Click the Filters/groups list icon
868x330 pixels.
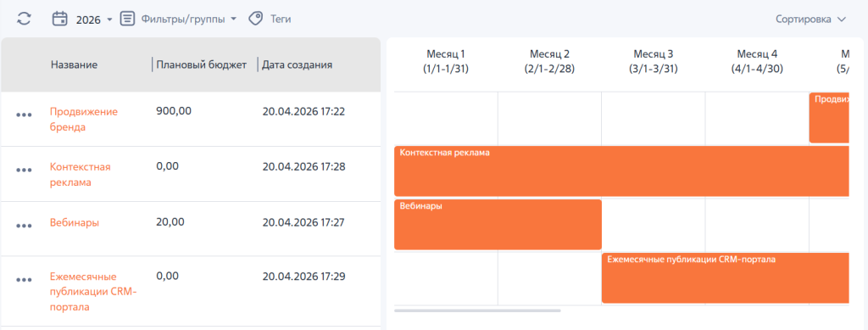coord(128,19)
